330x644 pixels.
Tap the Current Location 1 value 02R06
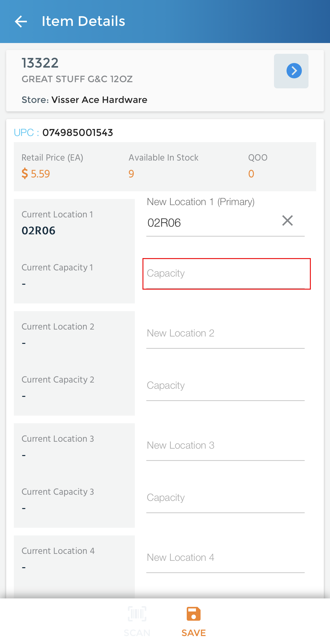point(38,231)
